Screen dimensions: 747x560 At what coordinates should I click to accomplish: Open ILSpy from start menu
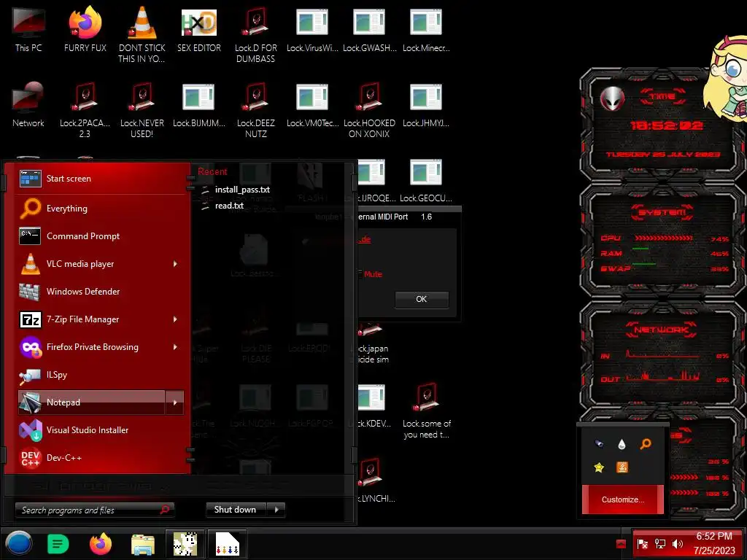click(x=101, y=375)
